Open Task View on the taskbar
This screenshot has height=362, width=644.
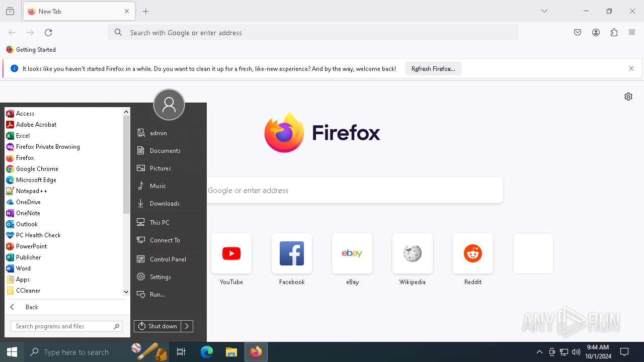coord(181,352)
